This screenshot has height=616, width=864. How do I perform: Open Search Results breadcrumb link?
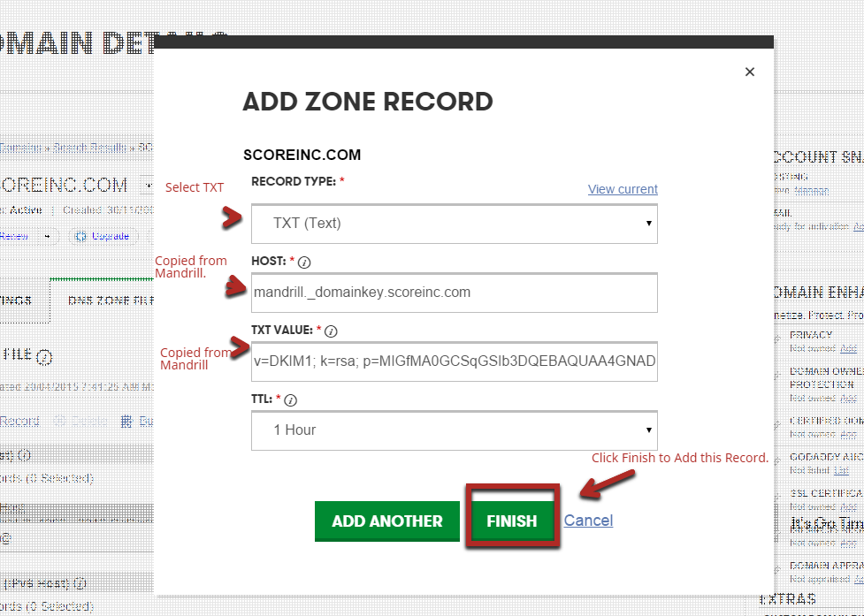coord(90,148)
